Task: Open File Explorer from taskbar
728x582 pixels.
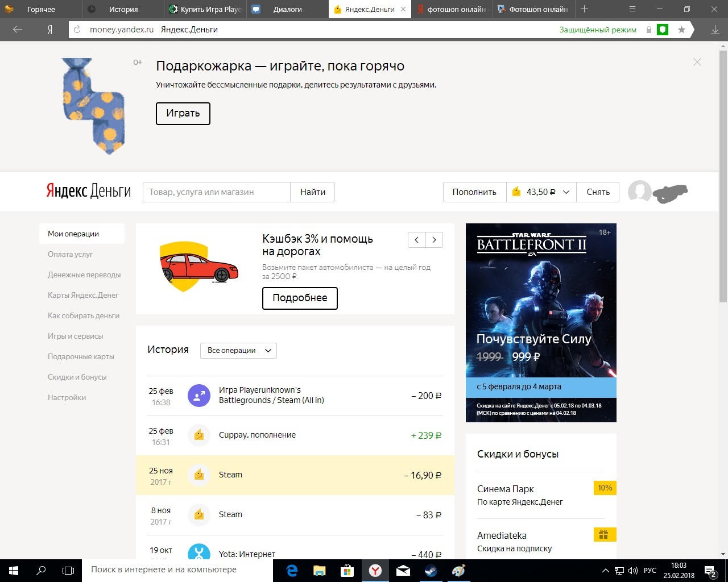Action: point(320,570)
